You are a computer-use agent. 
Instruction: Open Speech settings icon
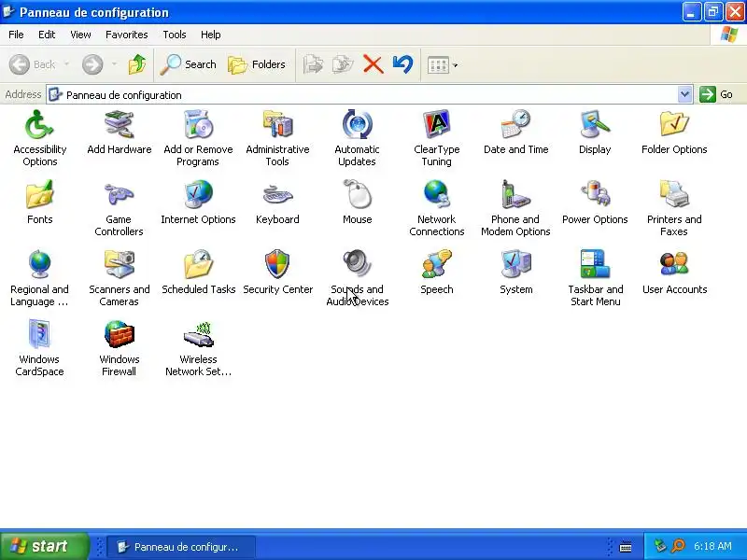(x=436, y=273)
